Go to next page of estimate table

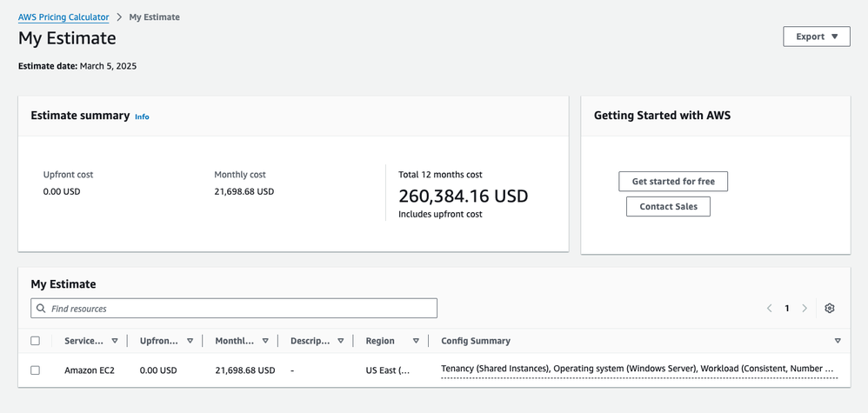(x=805, y=309)
